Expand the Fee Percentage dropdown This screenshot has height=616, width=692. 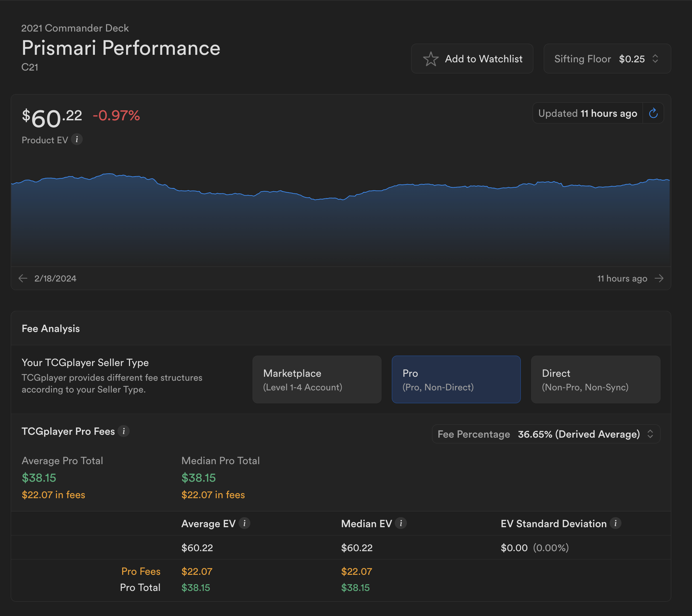546,434
